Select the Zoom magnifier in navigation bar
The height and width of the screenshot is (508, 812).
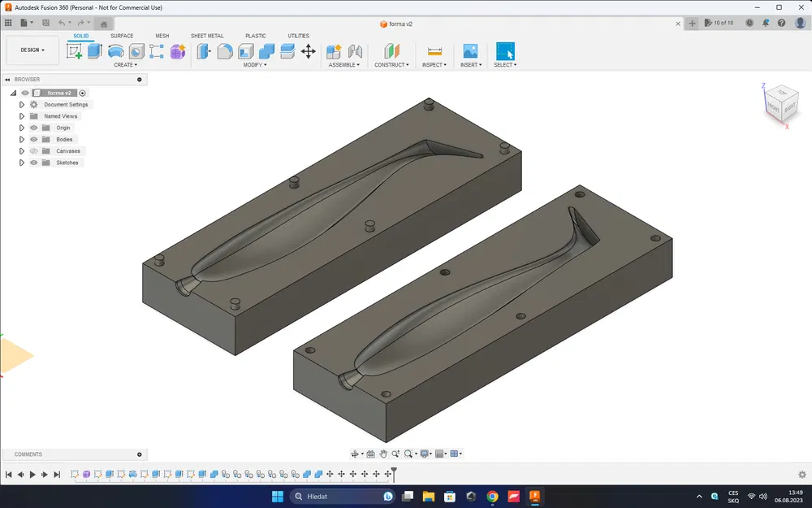[395, 454]
